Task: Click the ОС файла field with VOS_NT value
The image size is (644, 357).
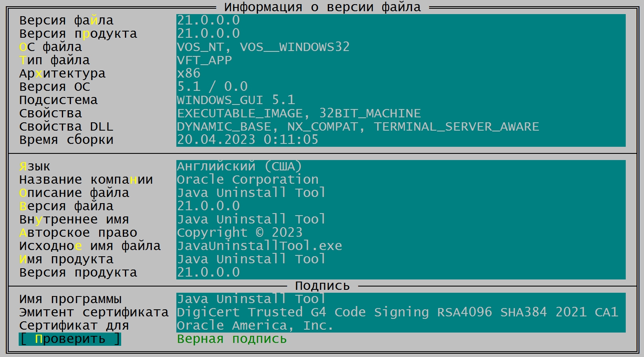Action: pos(400,47)
